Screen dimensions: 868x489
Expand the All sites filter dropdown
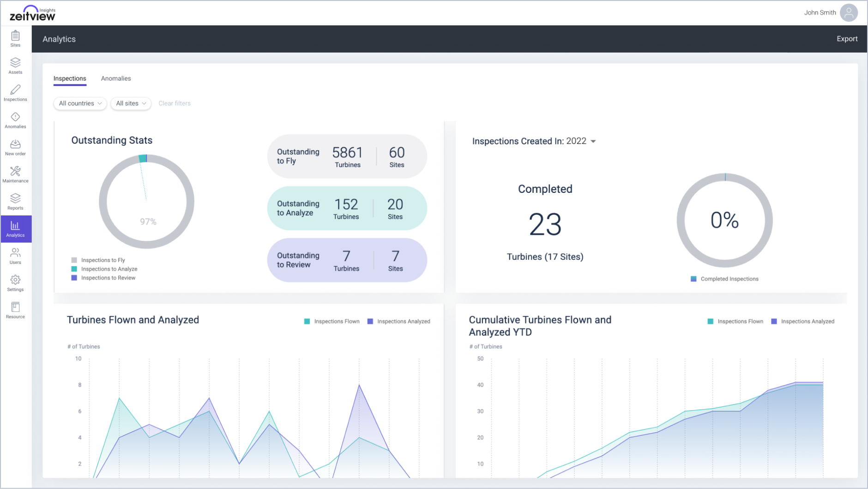pyautogui.click(x=131, y=103)
